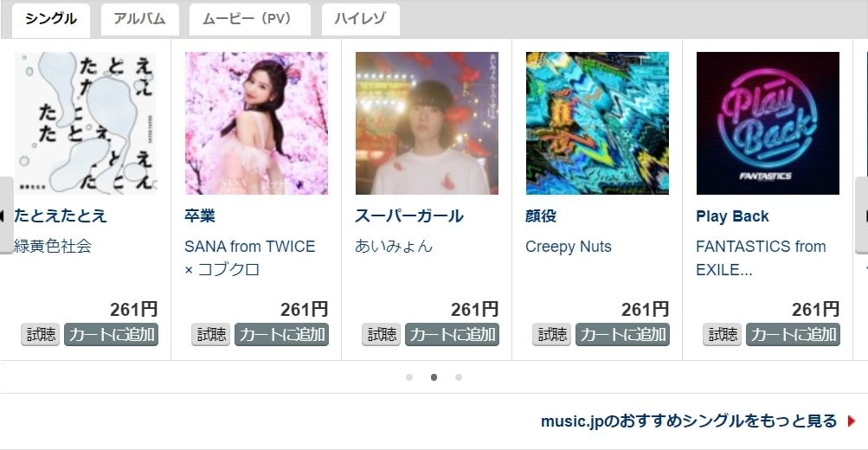The height and width of the screenshot is (450, 868).
Task: Click the あいみょん artist name
Action: 394,247
